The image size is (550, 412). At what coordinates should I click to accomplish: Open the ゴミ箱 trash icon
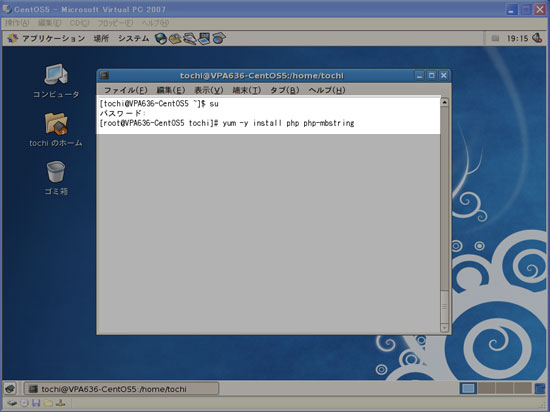56,178
